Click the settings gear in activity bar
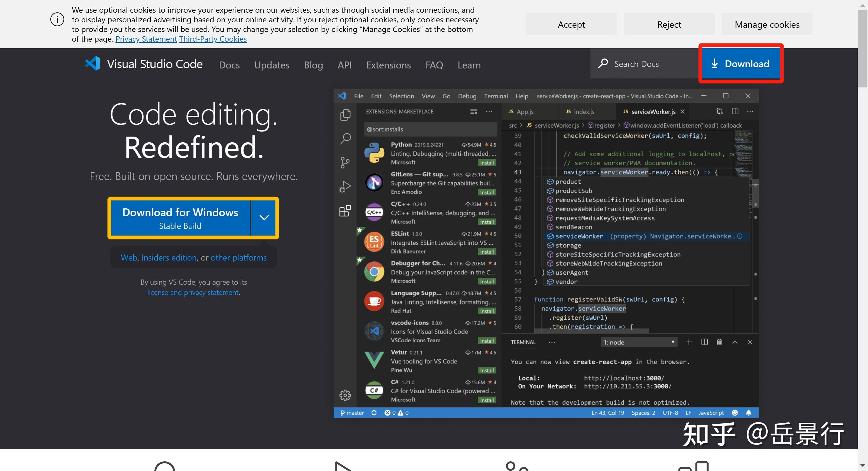Image resolution: width=868 pixels, height=471 pixels. (x=345, y=395)
